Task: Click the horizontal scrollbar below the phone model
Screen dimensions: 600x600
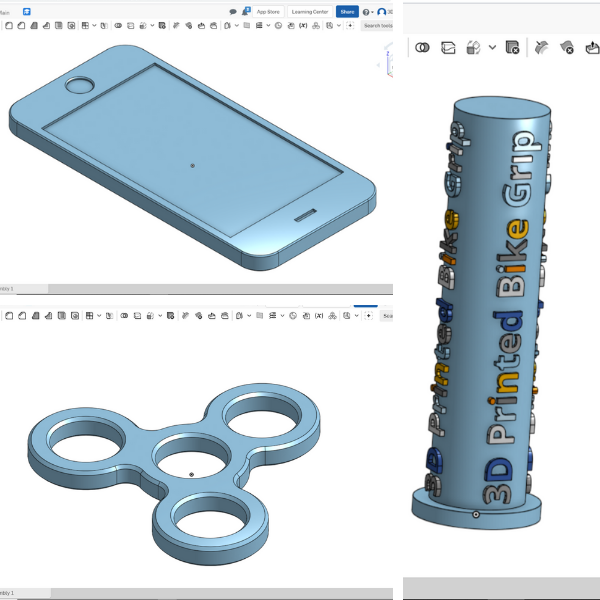Action: [x=220, y=289]
